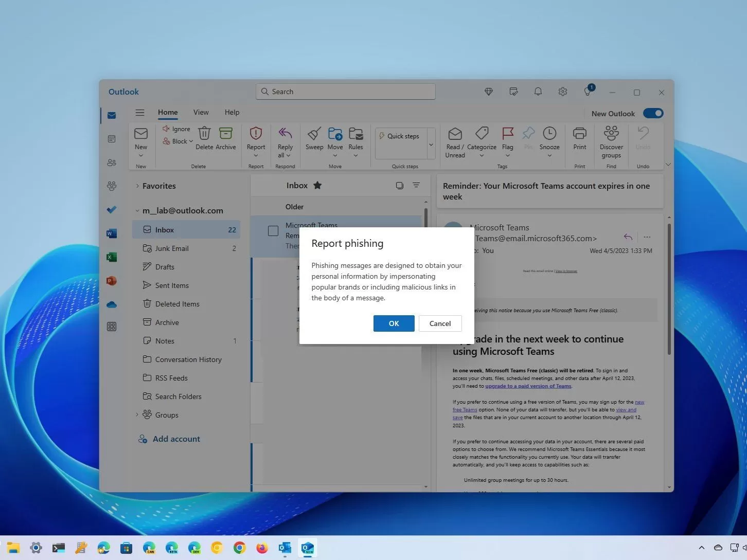Click the Categorize tag icon
This screenshot has height=560, width=747.
[x=482, y=133]
